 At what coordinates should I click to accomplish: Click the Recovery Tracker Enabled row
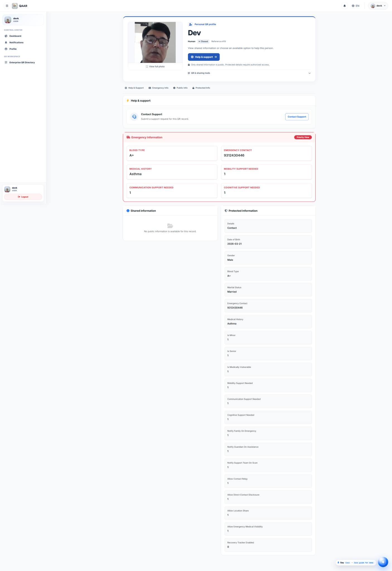click(x=268, y=545)
